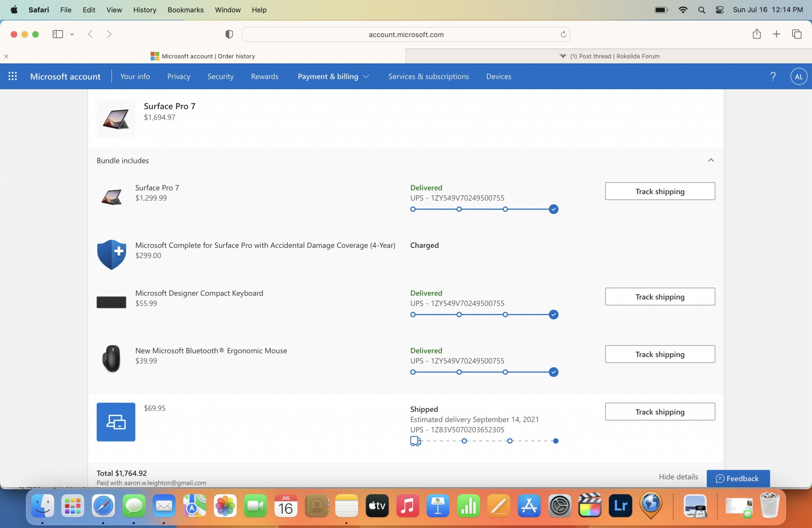812x528 pixels.
Task: Click Surface Pro 7 delivered progress checkmark
Action: [x=553, y=209]
